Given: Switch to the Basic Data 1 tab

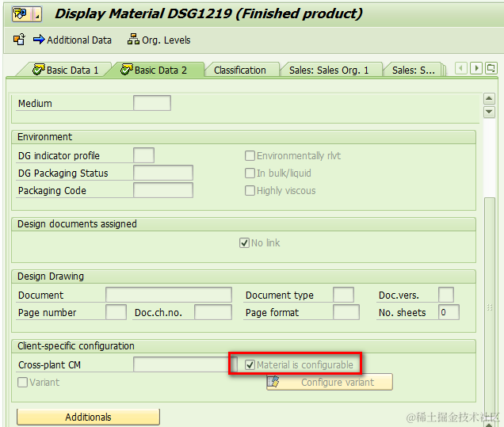Looking at the screenshot, I should [x=65, y=70].
